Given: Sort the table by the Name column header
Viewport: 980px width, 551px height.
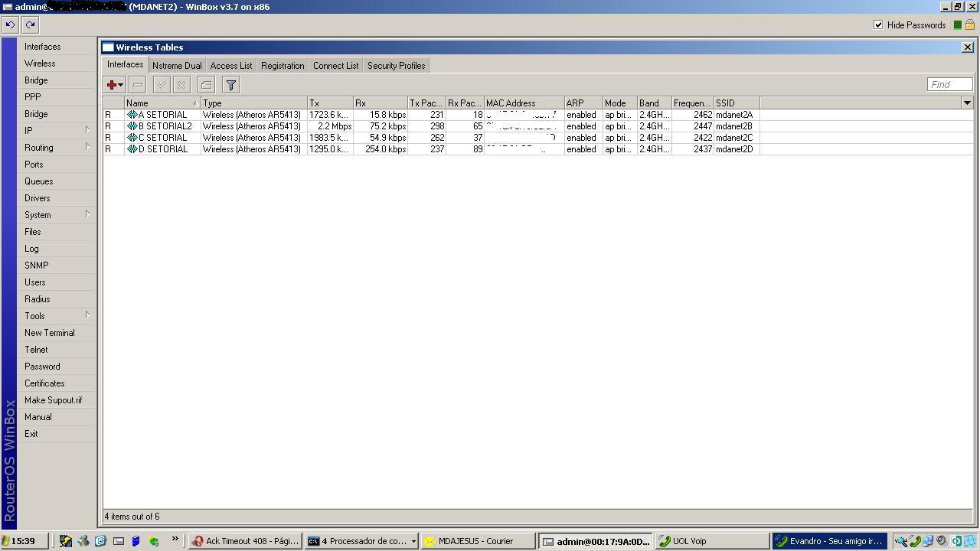Looking at the screenshot, I should click(x=162, y=103).
